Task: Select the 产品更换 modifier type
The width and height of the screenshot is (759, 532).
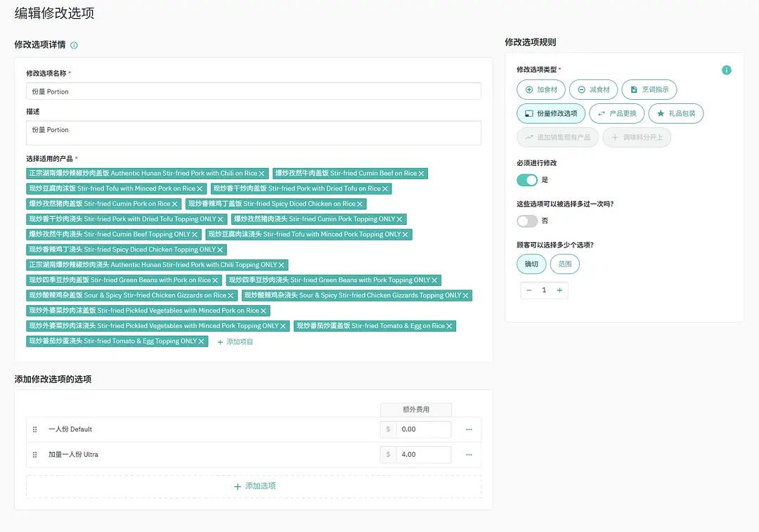Action: [616, 113]
